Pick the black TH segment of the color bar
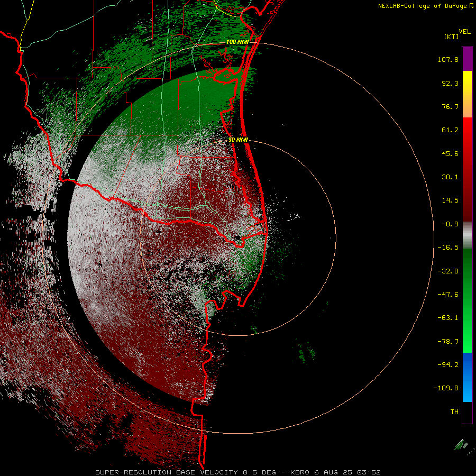Image resolution: width=476 pixels, height=476 pixels. tap(467, 412)
